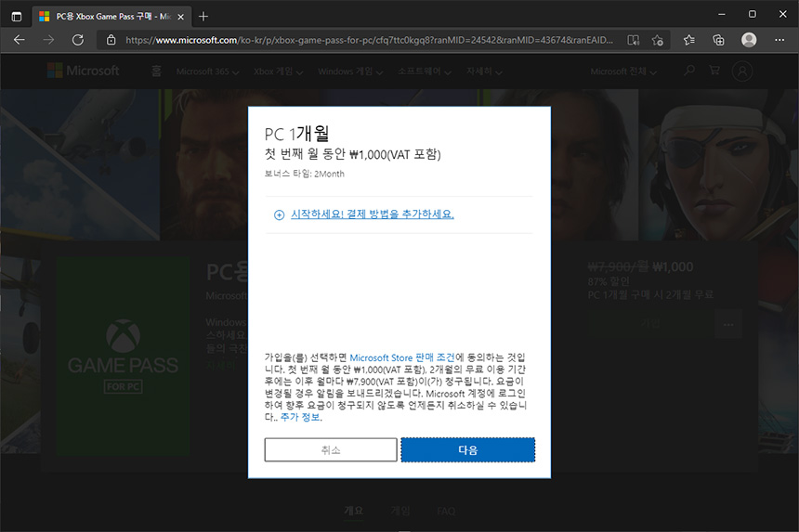This screenshot has height=532, width=799.
Task: Expand the Microsoft 365 menu
Action: point(207,71)
